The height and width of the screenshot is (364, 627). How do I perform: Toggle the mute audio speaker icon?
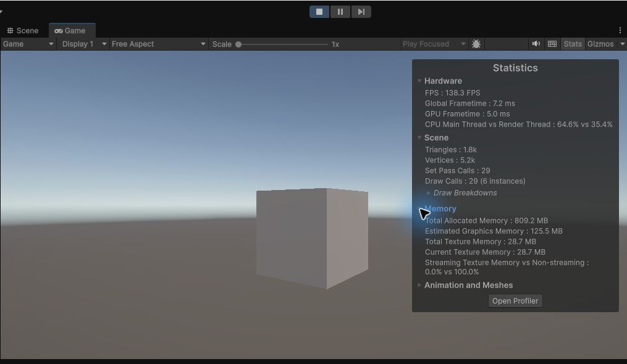(536, 44)
